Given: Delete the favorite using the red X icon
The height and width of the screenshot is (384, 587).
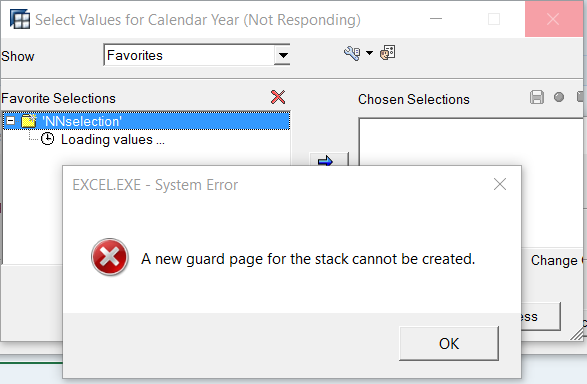Looking at the screenshot, I should click(x=278, y=97).
